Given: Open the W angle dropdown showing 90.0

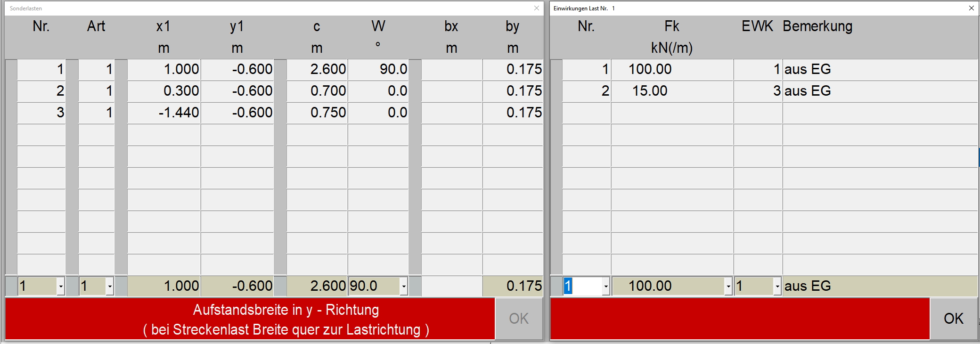Looking at the screenshot, I should click(403, 286).
